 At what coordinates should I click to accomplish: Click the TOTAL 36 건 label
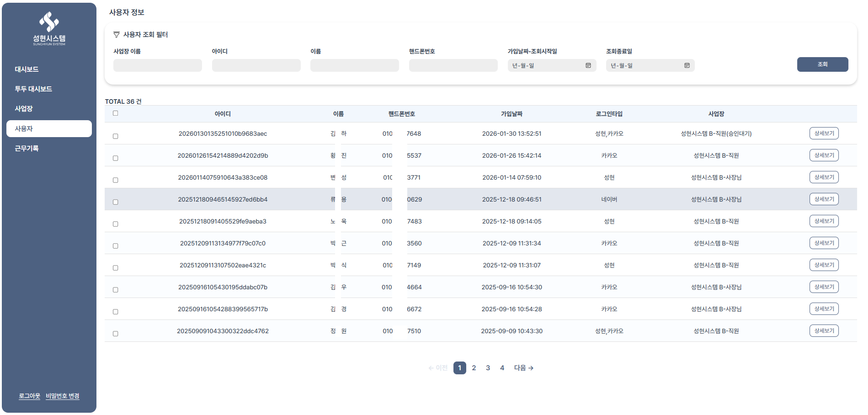pos(123,101)
